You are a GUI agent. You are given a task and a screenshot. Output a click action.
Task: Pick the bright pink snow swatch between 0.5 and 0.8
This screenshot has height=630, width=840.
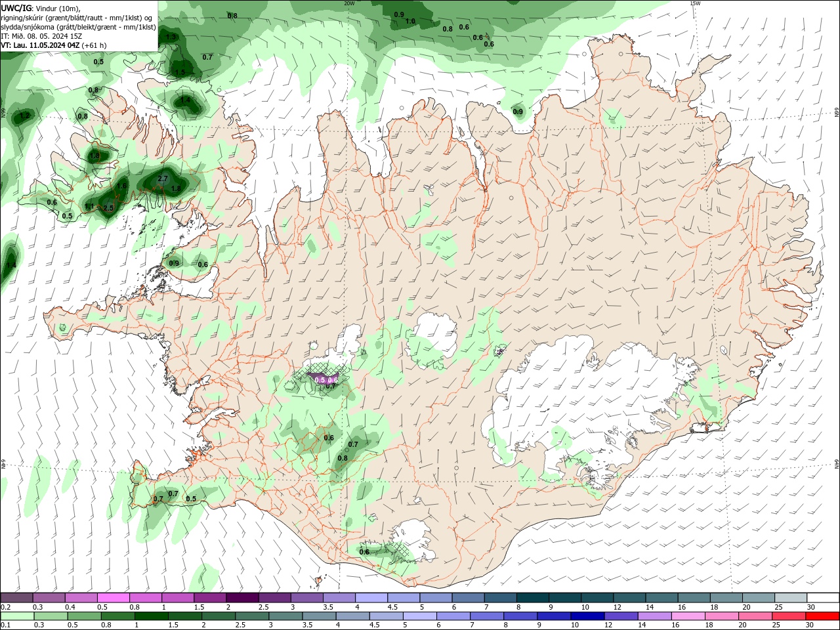point(113,598)
